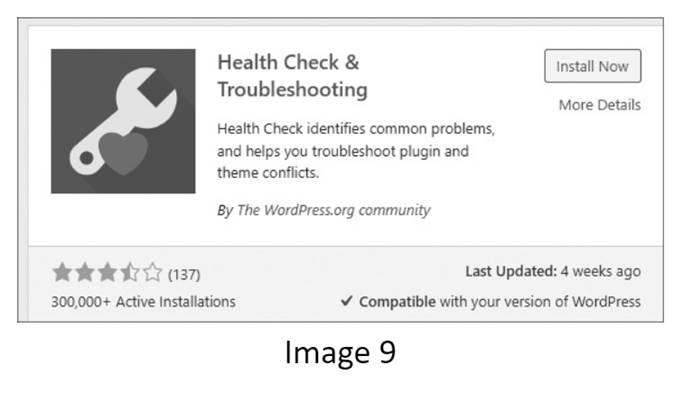
Task: Click the Last Updated 4 weeks ago text
Action: (553, 271)
